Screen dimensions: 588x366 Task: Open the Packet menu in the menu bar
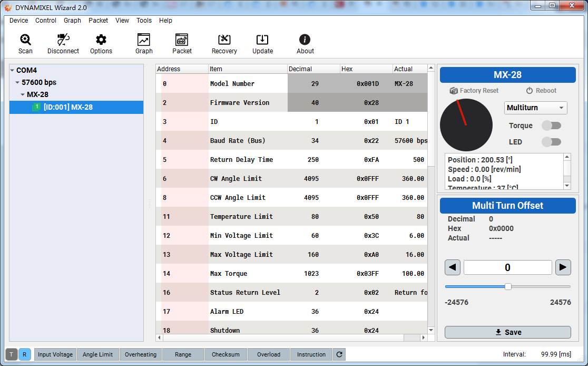click(98, 21)
